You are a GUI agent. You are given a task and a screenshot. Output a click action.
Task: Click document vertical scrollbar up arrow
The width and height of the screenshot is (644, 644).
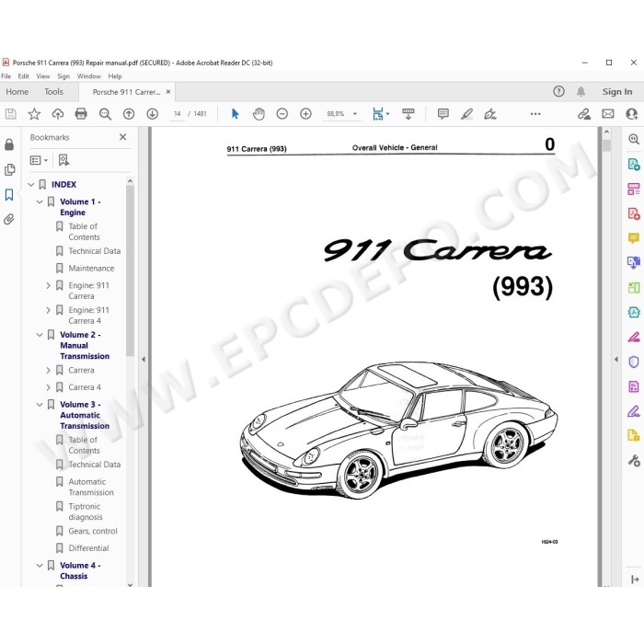(x=606, y=132)
